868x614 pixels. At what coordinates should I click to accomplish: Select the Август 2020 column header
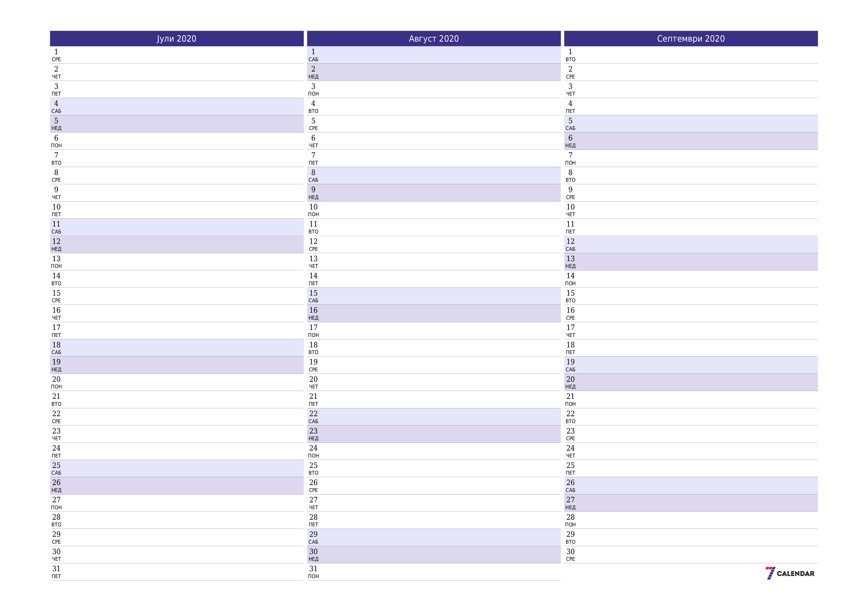434,38
